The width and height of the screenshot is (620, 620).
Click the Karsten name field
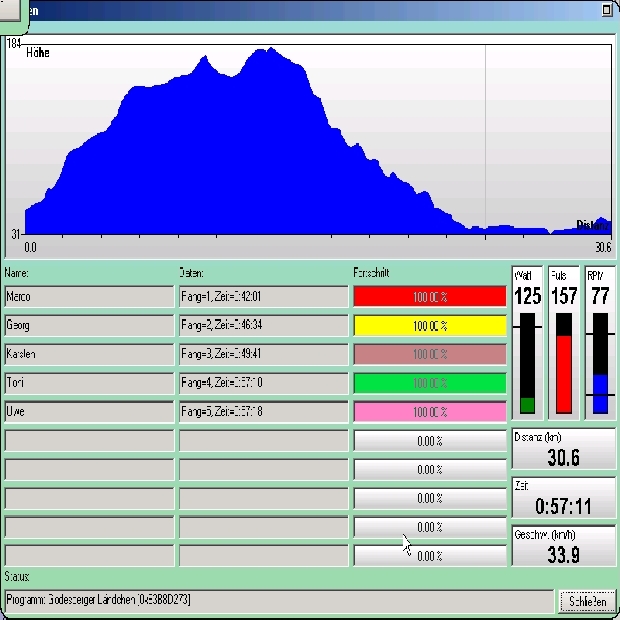(x=88, y=355)
